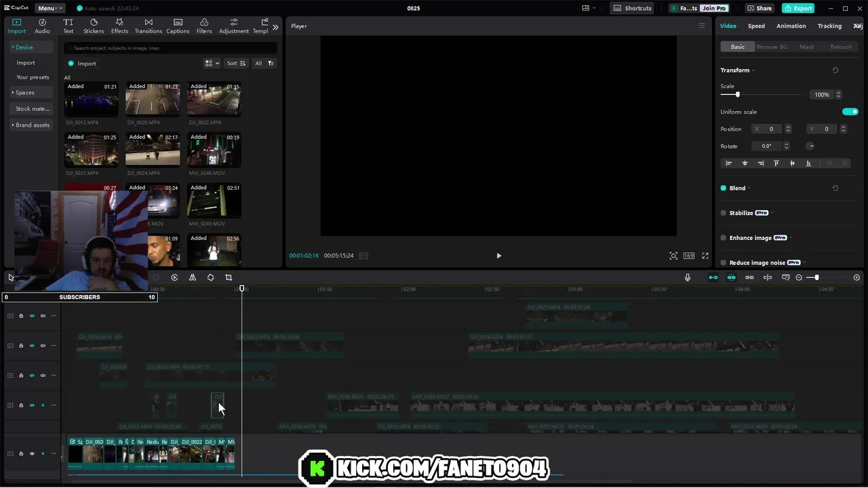Viewport: 868px width, 488px height.
Task: Open the Player panel hamburger menu
Action: coord(702,26)
